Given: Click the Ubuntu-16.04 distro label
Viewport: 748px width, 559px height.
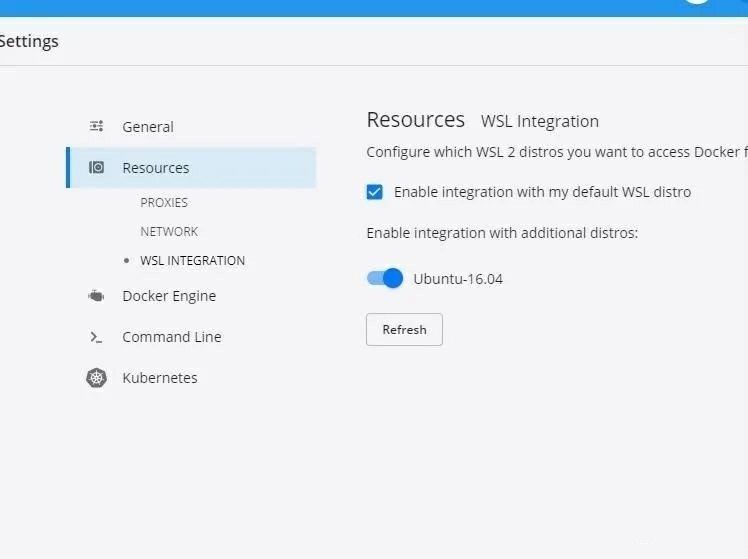Looking at the screenshot, I should (458, 279).
